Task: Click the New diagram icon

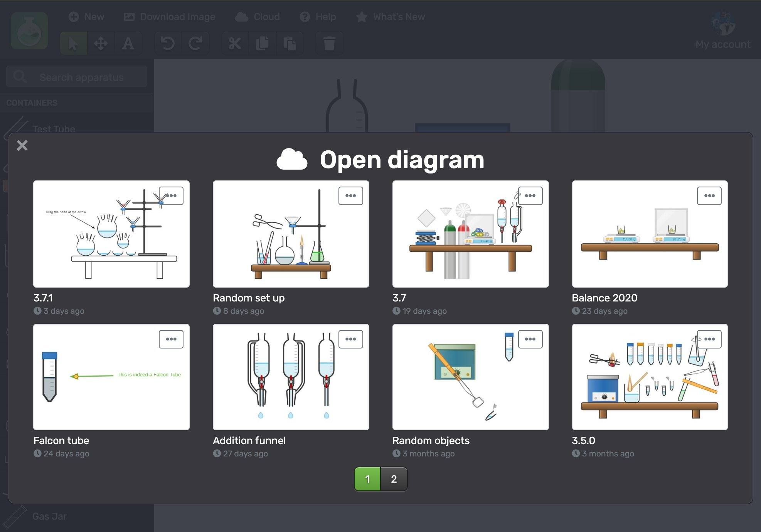Action: point(83,16)
